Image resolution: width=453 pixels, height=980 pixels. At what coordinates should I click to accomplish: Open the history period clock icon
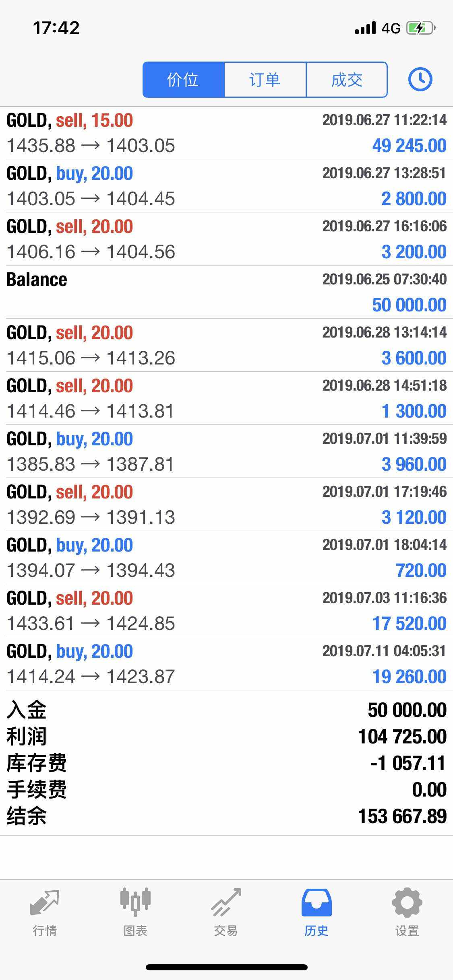coord(420,79)
